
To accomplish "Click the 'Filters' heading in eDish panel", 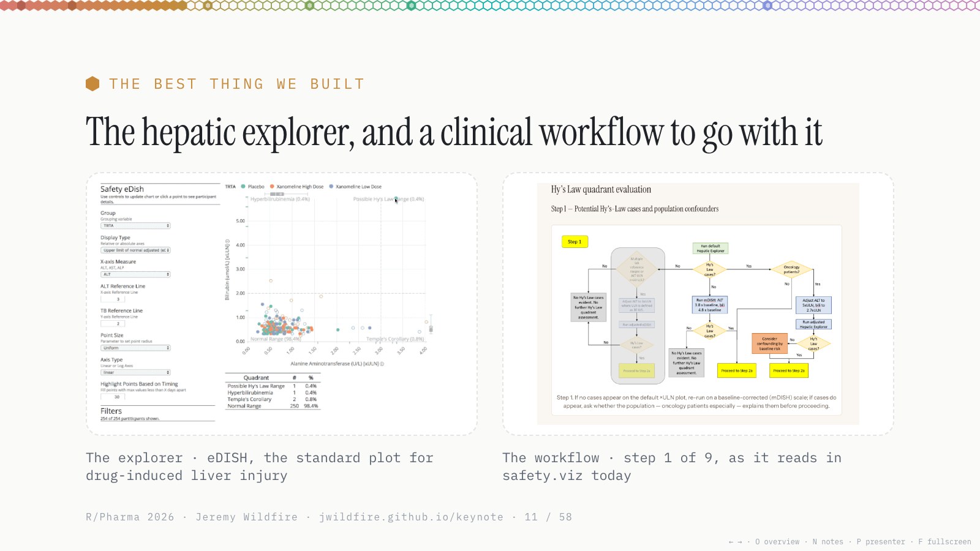I will (x=111, y=411).
